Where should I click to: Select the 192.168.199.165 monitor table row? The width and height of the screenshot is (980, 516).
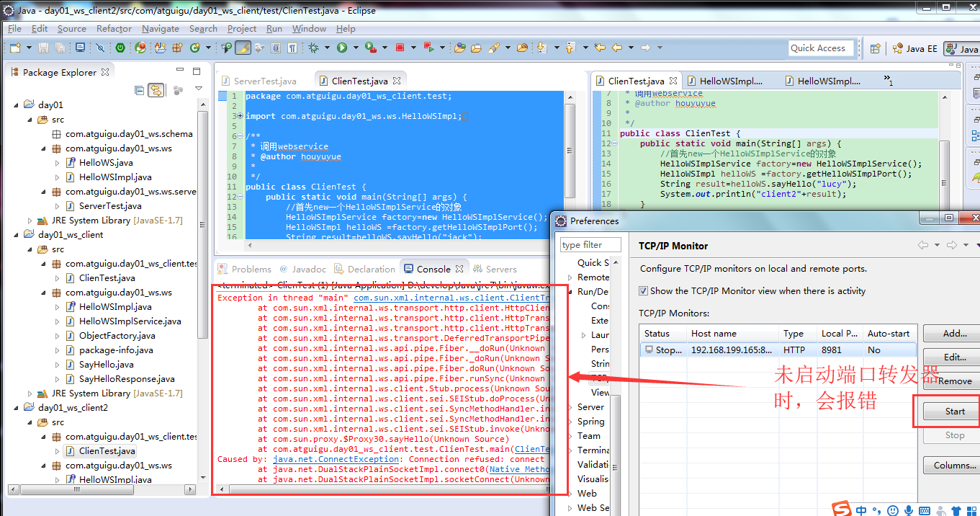778,350
